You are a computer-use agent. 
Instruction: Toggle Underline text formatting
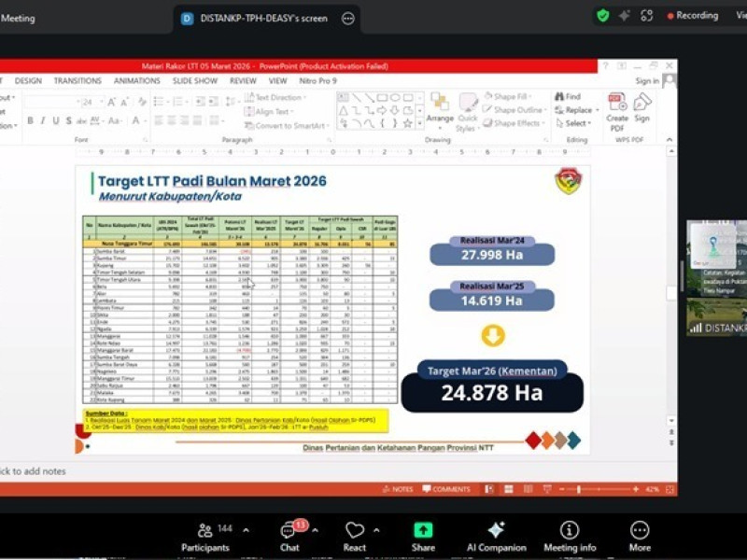tap(56, 120)
